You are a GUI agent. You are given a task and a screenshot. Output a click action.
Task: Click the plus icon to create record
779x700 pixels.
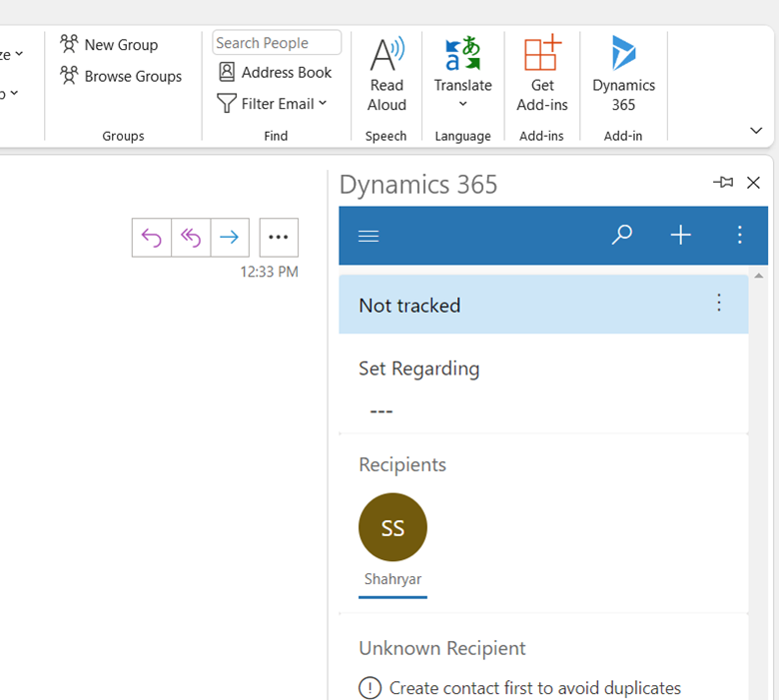tap(681, 235)
